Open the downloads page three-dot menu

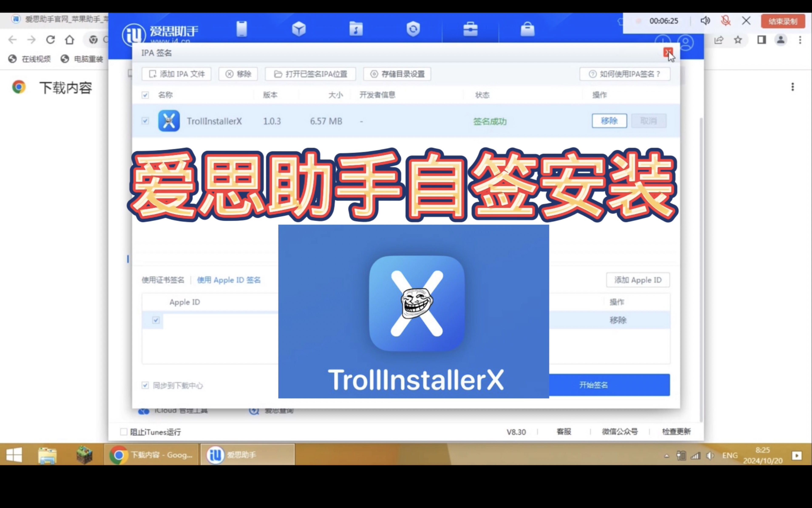pyautogui.click(x=792, y=87)
